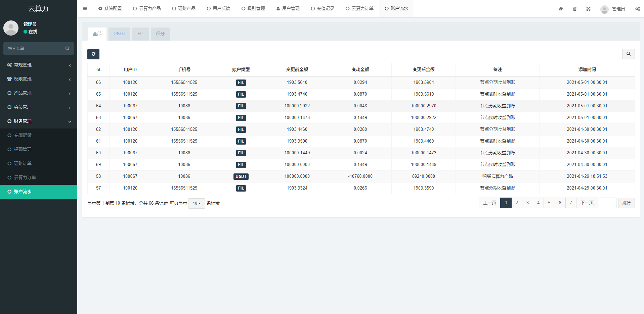Click the trash icon to clear tabs
This screenshot has width=644, height=314.
[574, 9]
